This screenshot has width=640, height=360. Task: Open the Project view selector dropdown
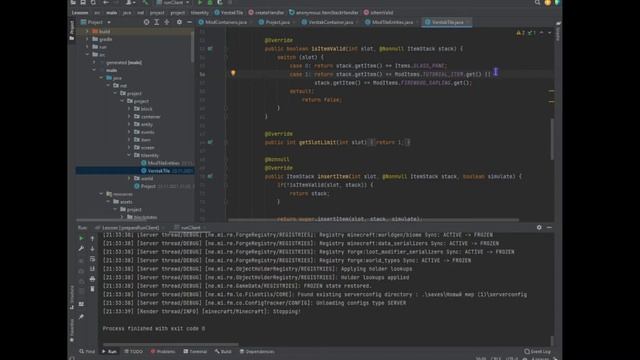[96, 22]
